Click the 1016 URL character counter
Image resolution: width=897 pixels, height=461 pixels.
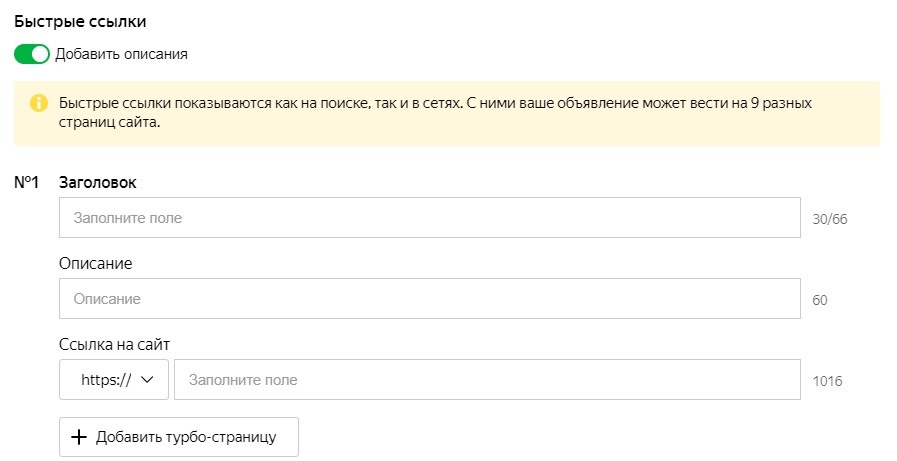click(827, 381)
